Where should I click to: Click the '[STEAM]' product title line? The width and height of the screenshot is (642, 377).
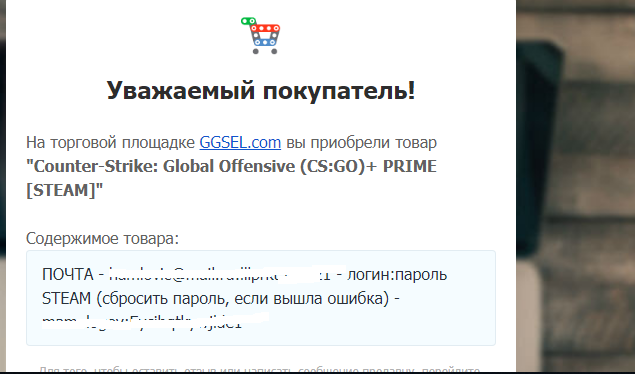pyautogui.click(x=64, y=190)
